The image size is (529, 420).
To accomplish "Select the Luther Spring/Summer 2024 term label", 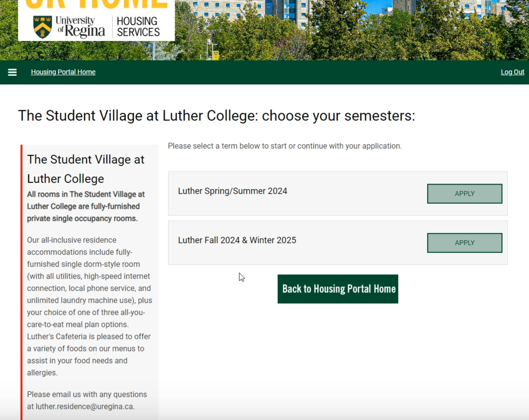I will click(232, 191).
